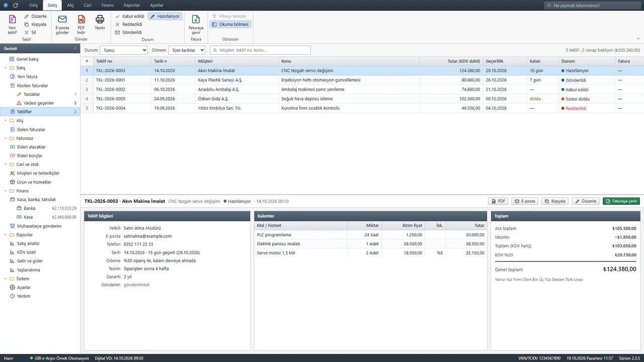The height and width of the screenshot is (362, 644).
Task: Click the Müşteri, teklif no search field
Action: pos(260,50)
